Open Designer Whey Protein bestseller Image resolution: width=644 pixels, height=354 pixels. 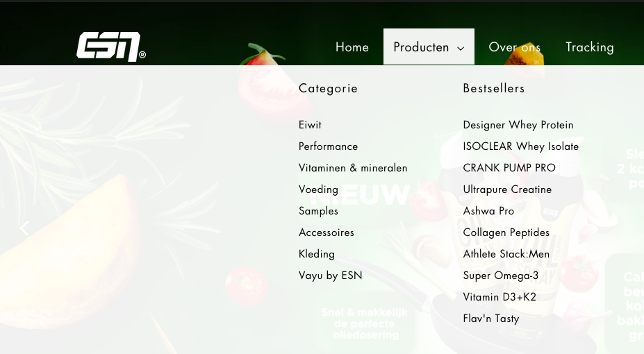click(518, 125)
